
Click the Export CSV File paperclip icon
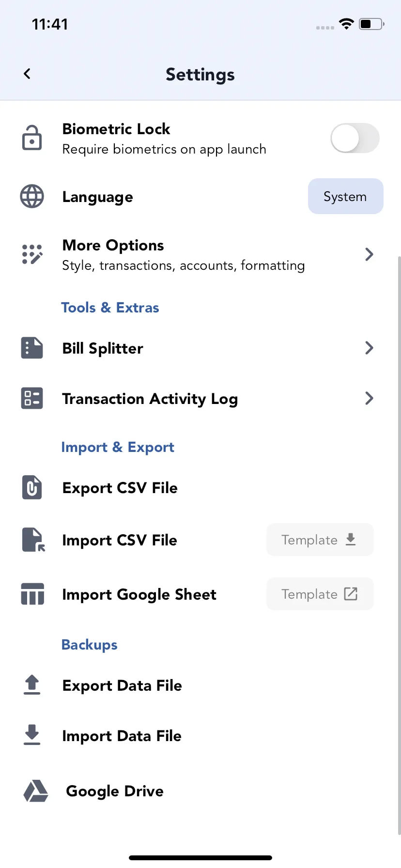32,487
